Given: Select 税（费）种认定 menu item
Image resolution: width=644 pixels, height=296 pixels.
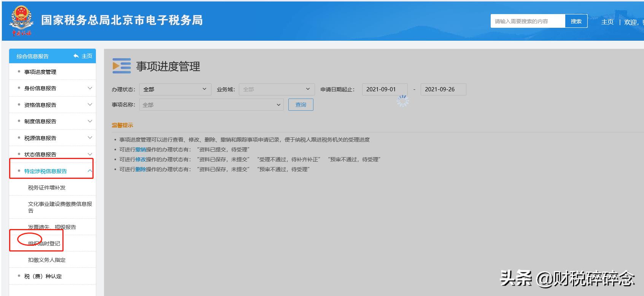Looking at the screenshot, I should (43, 276).
